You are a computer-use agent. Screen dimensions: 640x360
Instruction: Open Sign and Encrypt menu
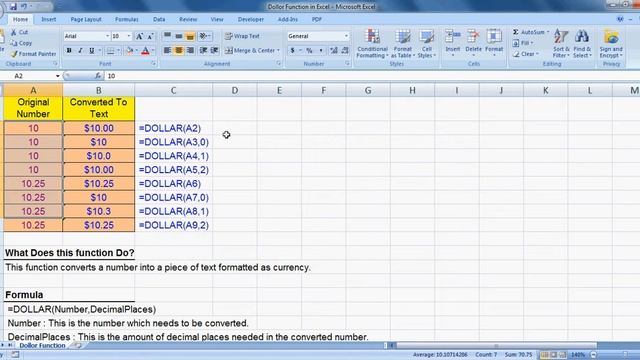[x=611, y=43]
